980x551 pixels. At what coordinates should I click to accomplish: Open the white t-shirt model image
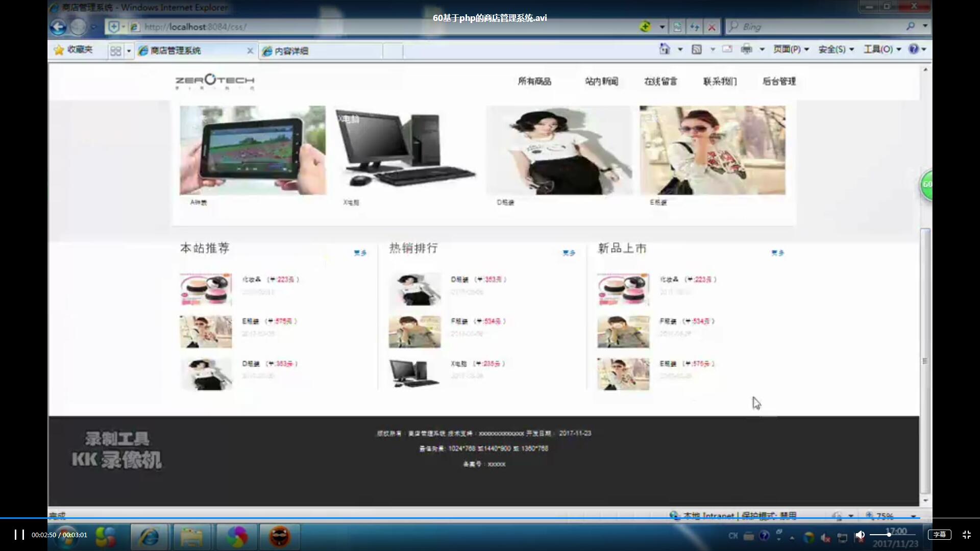[x=559, y=150]
